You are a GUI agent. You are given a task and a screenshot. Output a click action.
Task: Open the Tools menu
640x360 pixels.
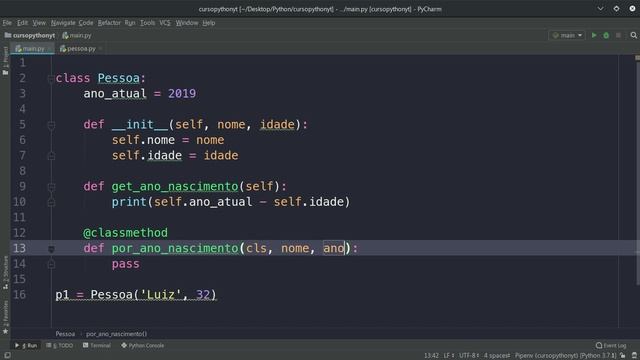(147, 23)
